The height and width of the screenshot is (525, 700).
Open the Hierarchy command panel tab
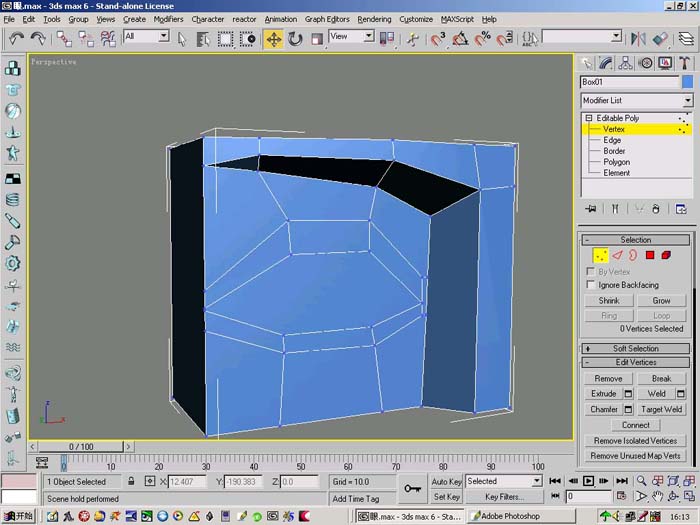(625, 63)
